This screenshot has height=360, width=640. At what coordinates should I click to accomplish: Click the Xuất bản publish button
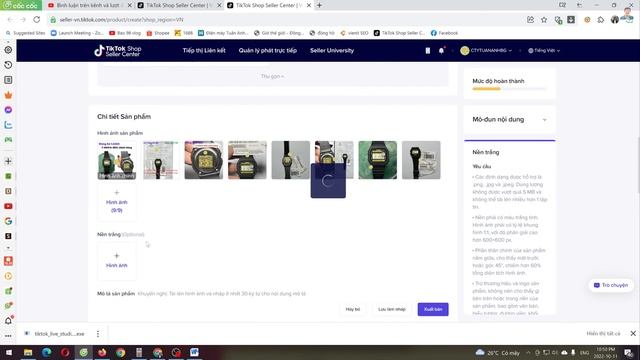click(x=433, y=309)
